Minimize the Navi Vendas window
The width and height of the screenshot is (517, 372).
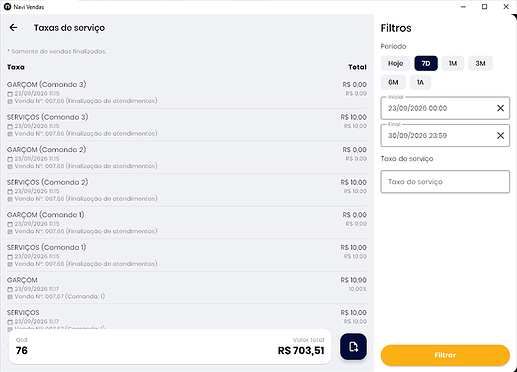point(463,7)
